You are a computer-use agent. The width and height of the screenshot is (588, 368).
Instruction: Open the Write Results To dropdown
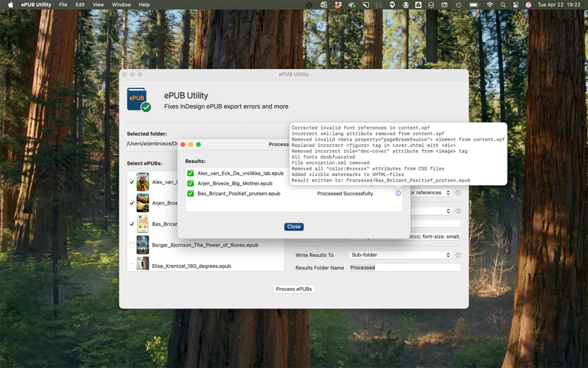pos(400,255)
